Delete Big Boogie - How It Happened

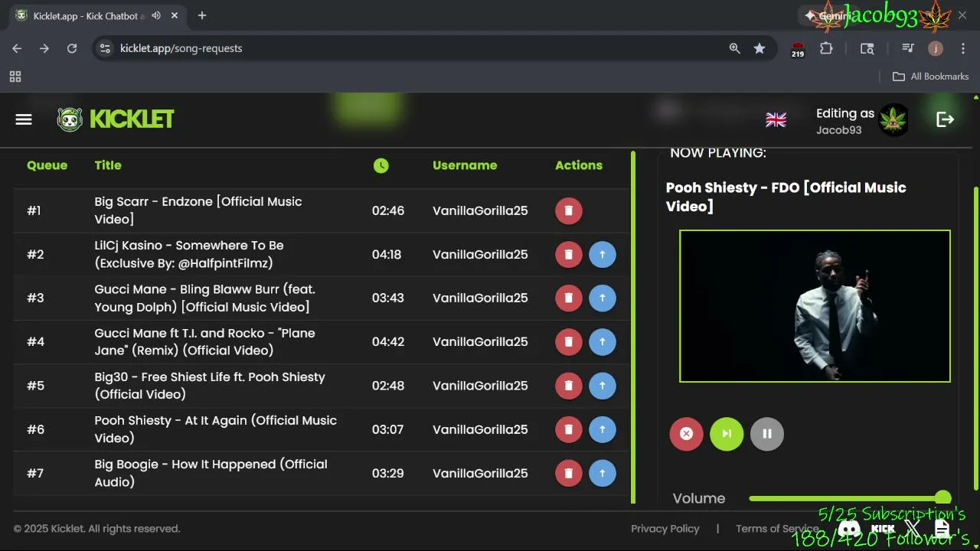(569, 473)
